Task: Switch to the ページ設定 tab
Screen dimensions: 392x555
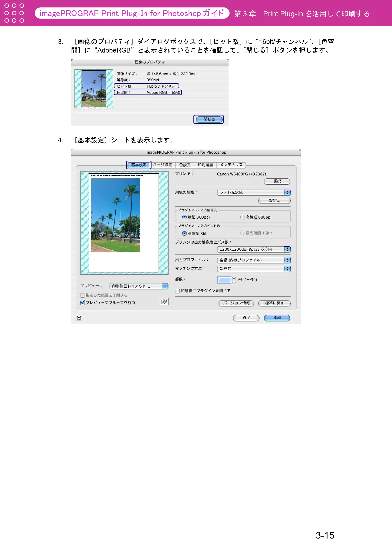Action: (x=163, y=165)
